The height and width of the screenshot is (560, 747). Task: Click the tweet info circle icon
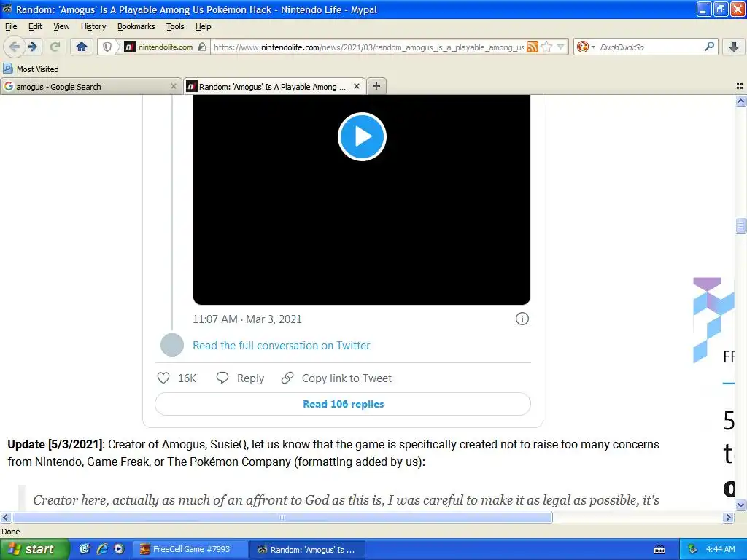(522, 319)
